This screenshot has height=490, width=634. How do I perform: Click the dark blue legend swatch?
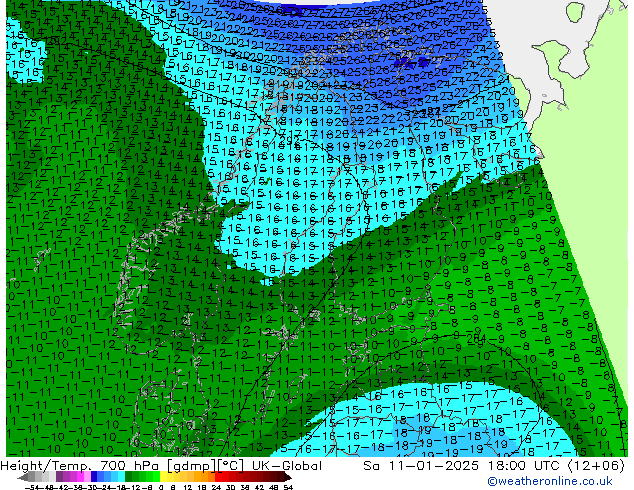94,477
